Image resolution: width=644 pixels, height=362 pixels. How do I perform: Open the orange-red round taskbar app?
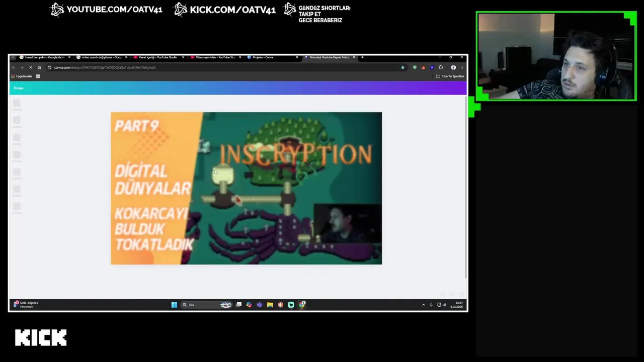point(280,305)
